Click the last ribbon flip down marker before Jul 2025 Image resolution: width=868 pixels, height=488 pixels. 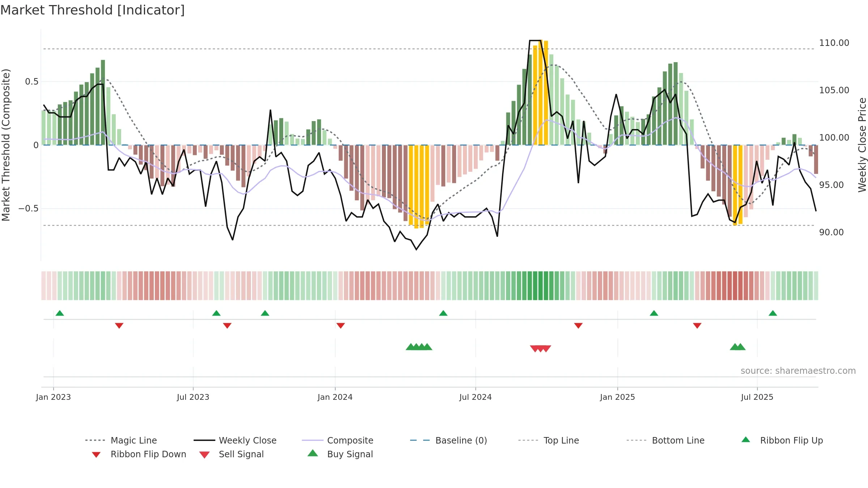(697, 325)
